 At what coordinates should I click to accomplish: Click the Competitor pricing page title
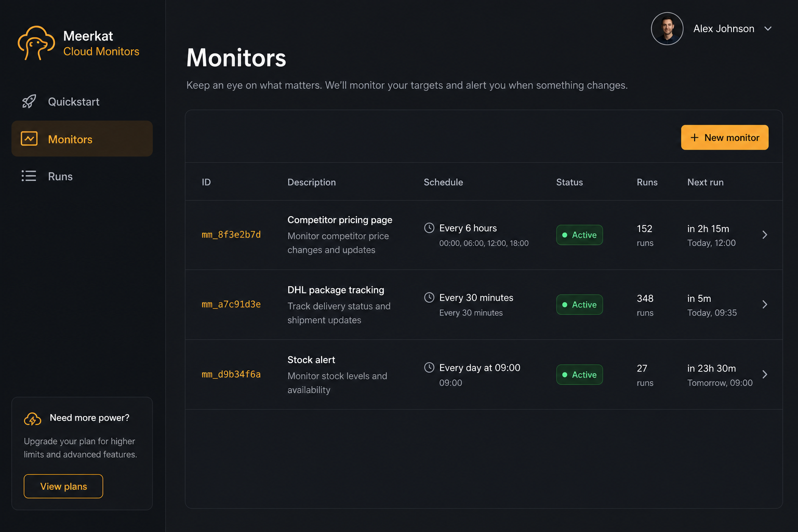340,220
